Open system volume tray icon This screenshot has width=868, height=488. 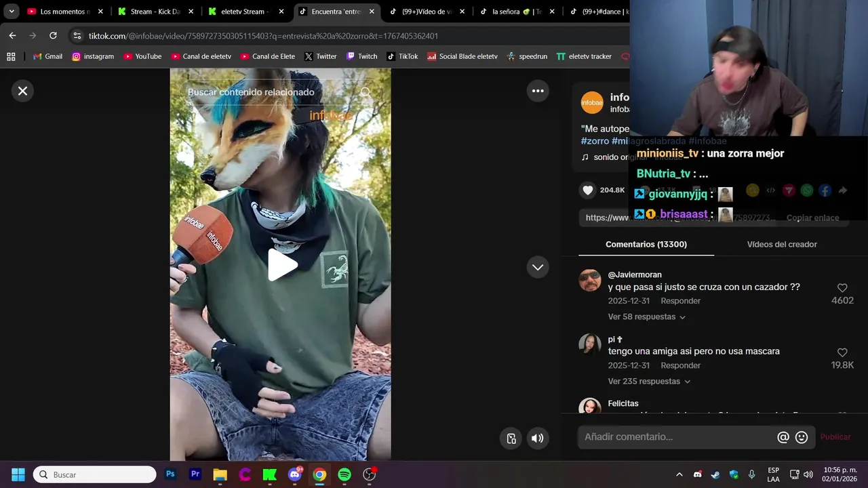808,474
